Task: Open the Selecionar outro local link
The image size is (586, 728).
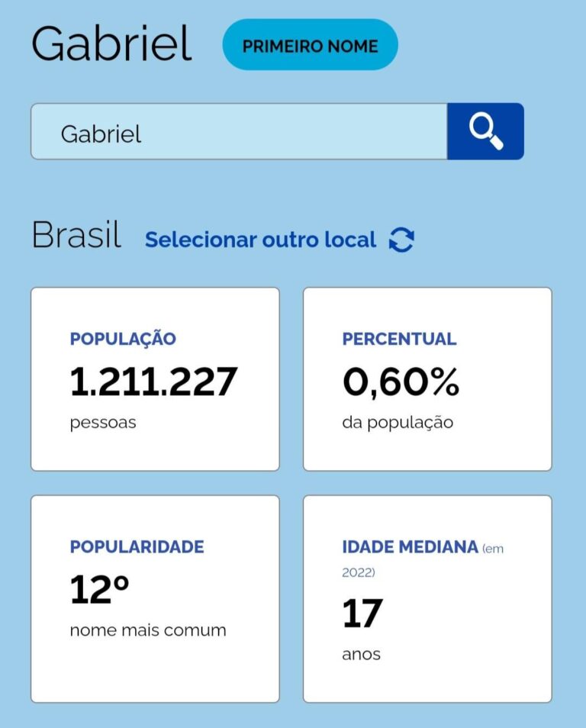Action: 260,240
